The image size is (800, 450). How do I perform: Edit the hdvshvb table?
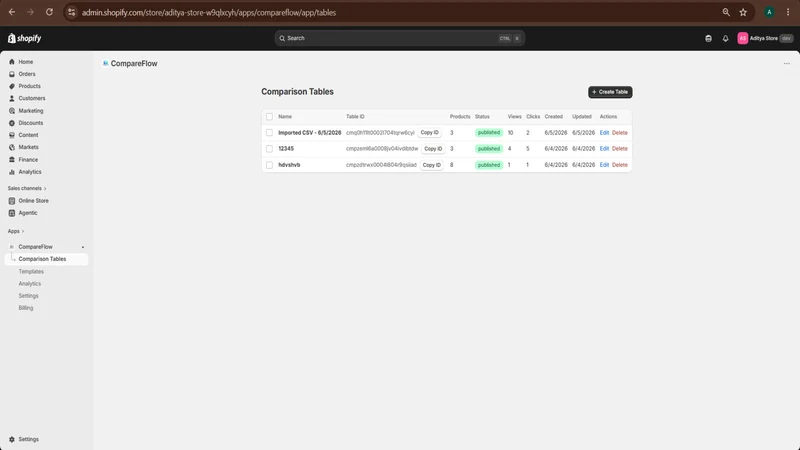(604, 165)
